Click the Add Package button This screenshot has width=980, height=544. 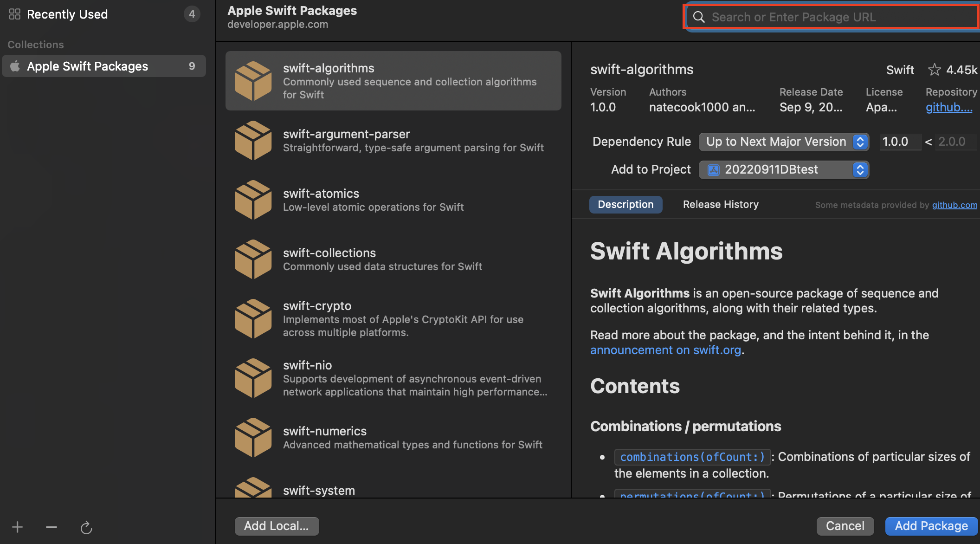pyautogui.click(x=931, y=526)
